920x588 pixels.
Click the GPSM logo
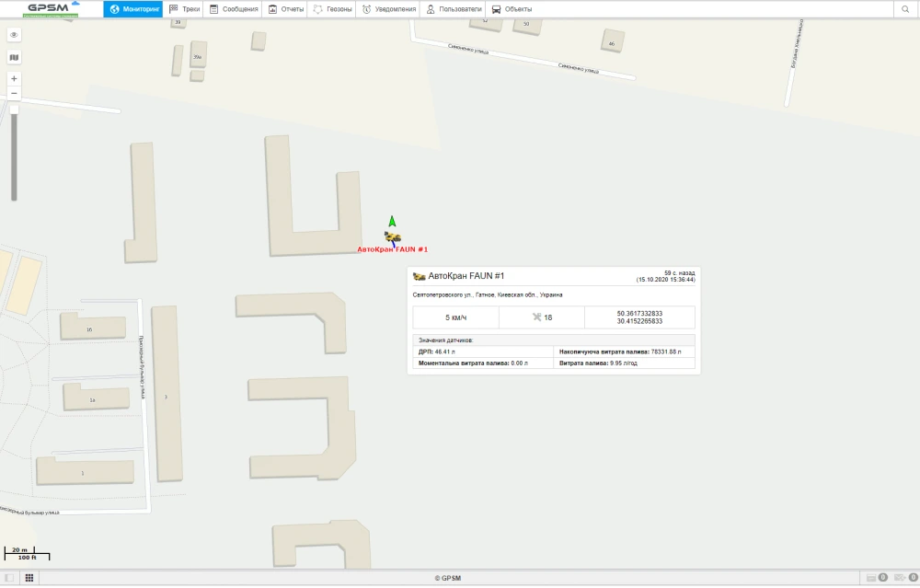pyautogui.click(x=51, y=9)
